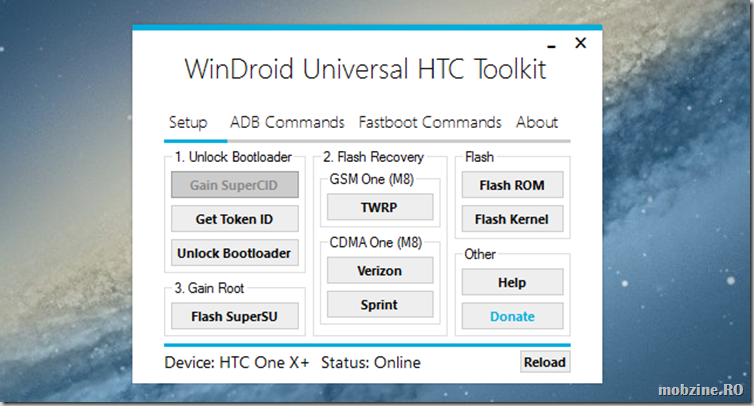This screenshot has width=754, height=406.
Task: Click Flash SuperSU to gain root
Action: pyautogui.click(x=235, y=316)
